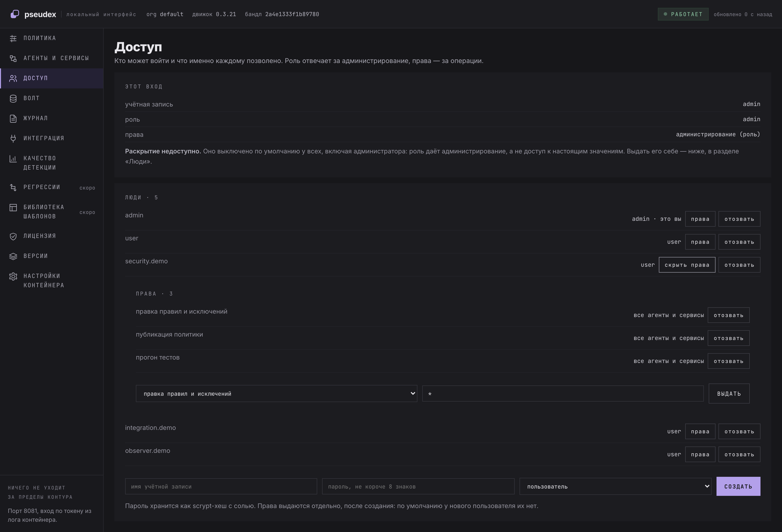Revoke the публикация политики permission
Screen dimensions: 782x532
(728, 338)
